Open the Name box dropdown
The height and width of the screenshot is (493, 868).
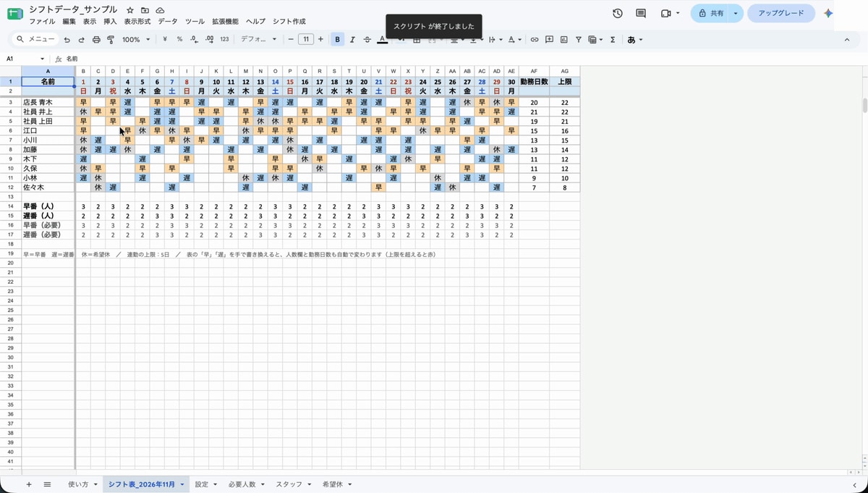click(x=43, y=59)
